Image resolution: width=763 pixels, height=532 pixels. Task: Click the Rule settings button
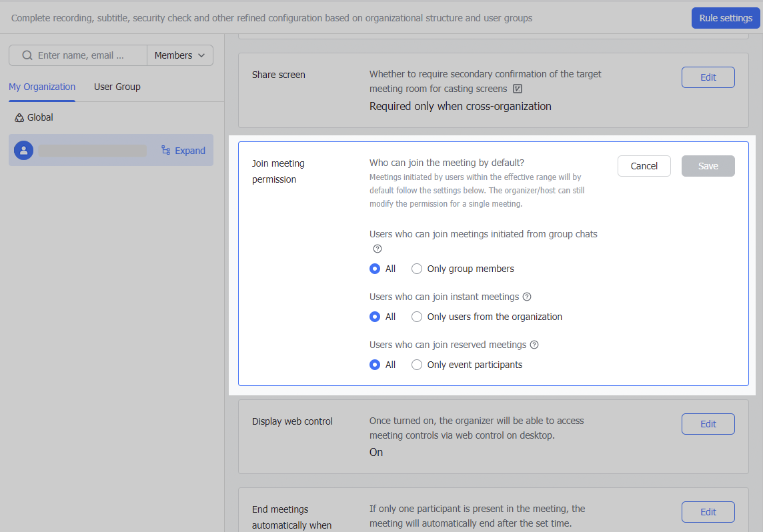tap(726, 18)
